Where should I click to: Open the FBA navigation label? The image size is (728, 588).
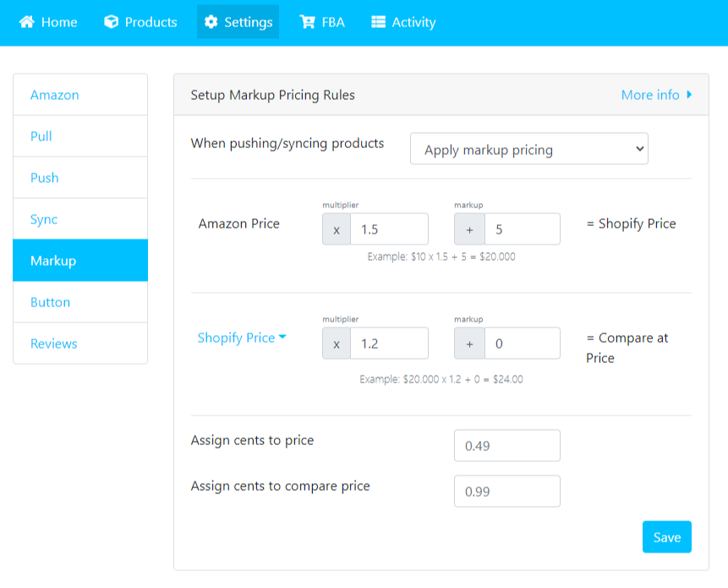click(x=333, y=22)
